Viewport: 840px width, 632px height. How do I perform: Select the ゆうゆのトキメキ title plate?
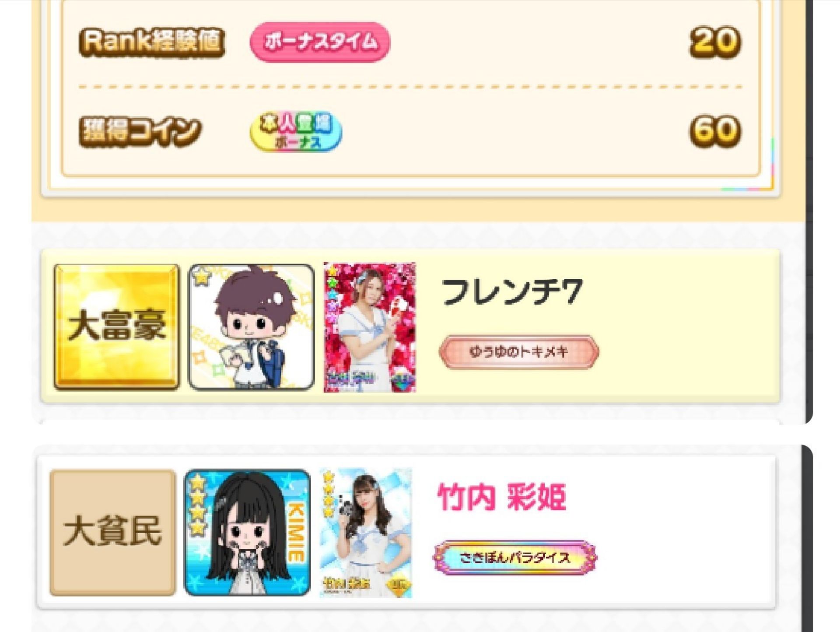[519, 351]
